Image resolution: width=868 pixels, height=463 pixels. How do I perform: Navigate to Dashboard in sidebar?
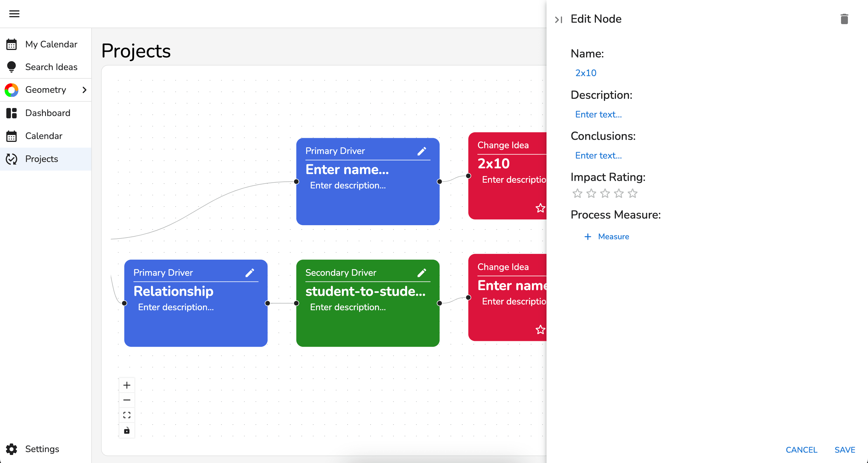tap(48, 113)
